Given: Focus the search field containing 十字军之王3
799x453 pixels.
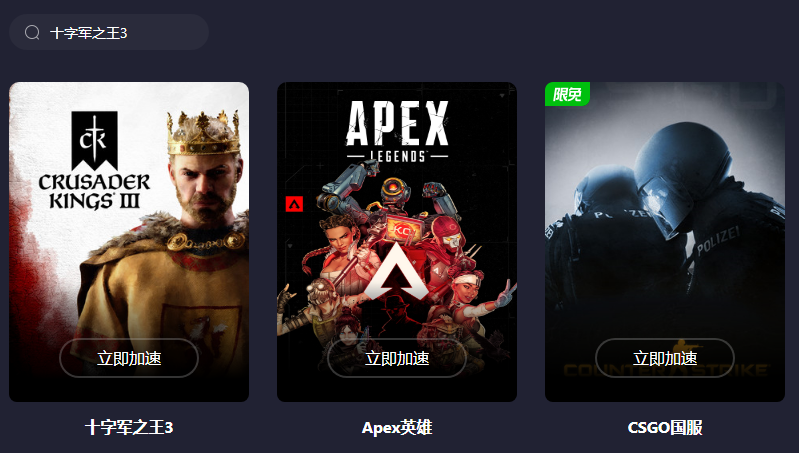Looking at the screenshot, I should (x=109, y=32).
